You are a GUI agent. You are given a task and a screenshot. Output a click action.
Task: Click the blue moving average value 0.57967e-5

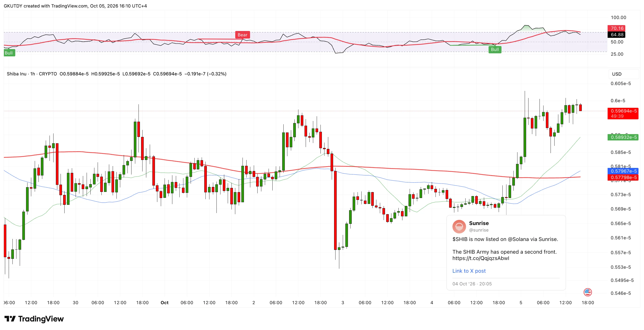(623, 171)
